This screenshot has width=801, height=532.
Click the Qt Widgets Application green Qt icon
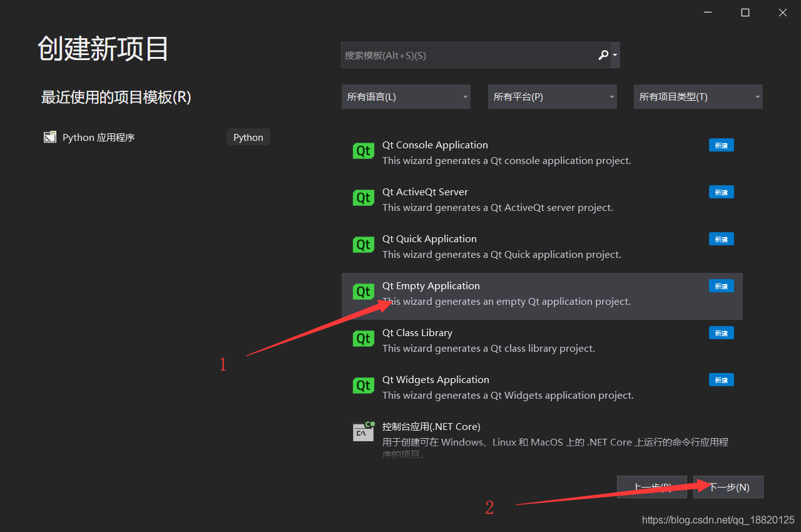(x=364, y=386)
